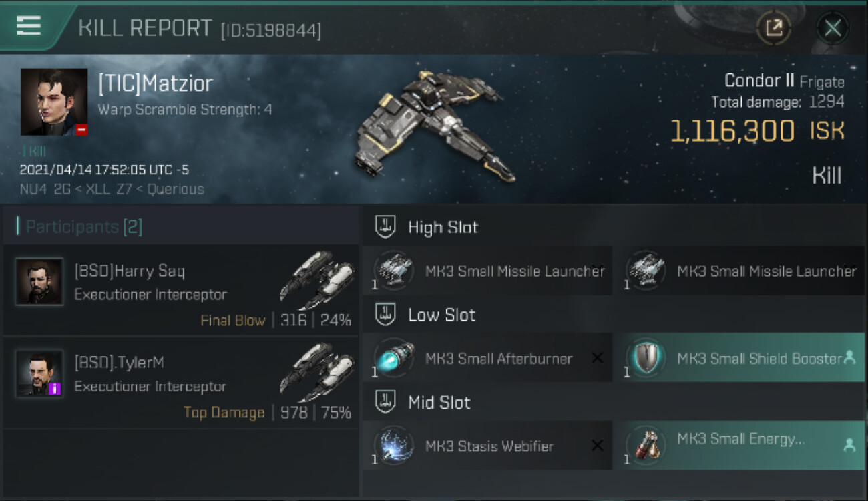Open the hamburger menu icon
Image resolution: width=868 pixels, height=501 pixels.
[x=29, y=26]
